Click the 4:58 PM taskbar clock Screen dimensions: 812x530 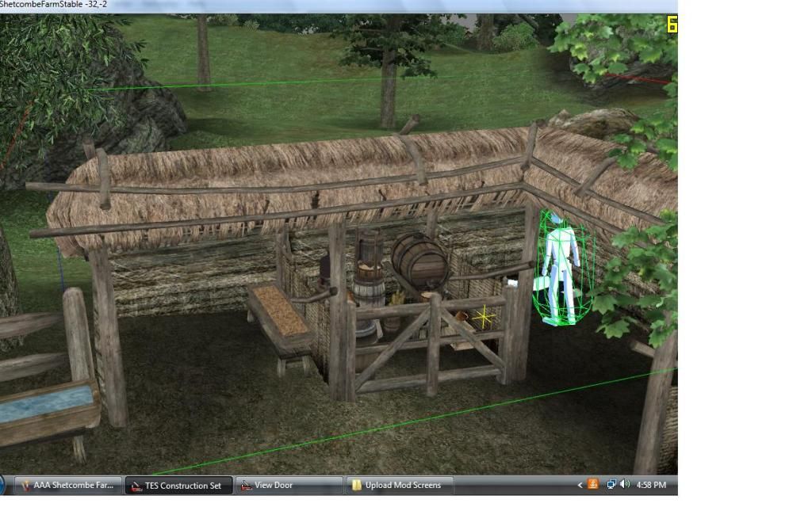(651, 485)
